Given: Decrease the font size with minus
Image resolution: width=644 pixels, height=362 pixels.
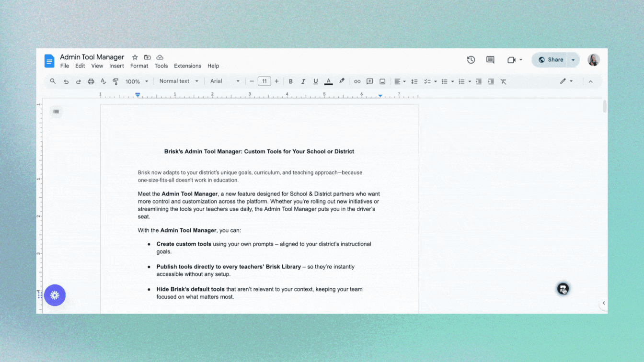Looking at the screenshot, I should [x=252, y=81].
